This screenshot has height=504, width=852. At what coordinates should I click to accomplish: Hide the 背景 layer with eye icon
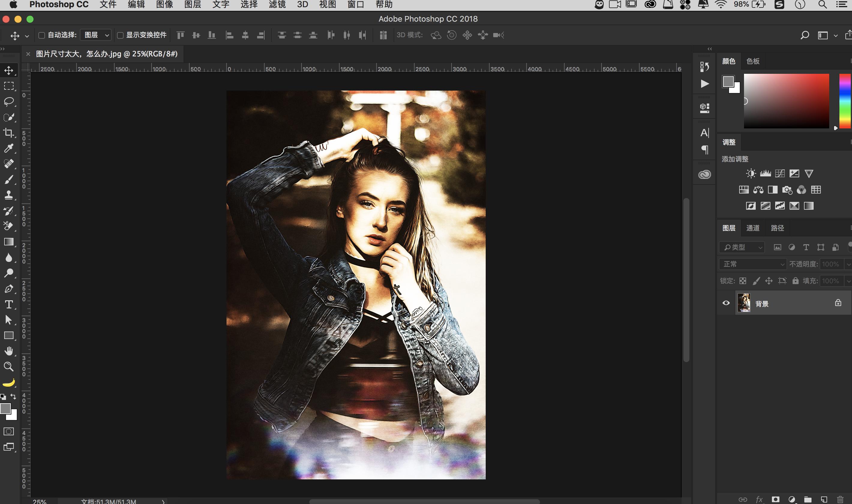click(726, 303)
